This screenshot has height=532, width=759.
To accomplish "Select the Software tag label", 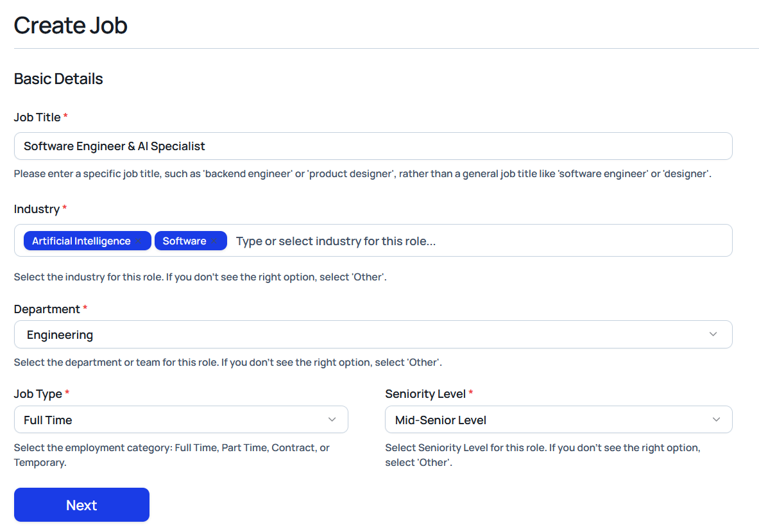I will point(184,241).
